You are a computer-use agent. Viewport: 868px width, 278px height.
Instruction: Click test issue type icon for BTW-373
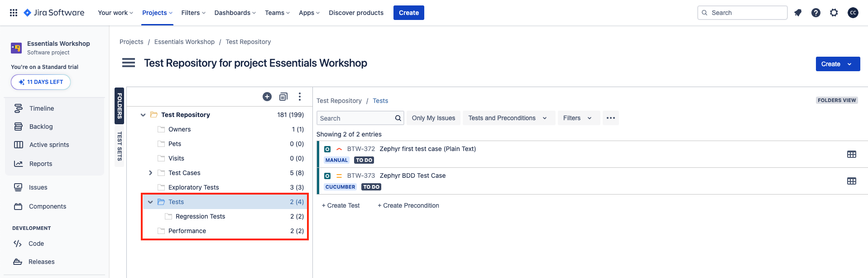click(x=327, y=176)
